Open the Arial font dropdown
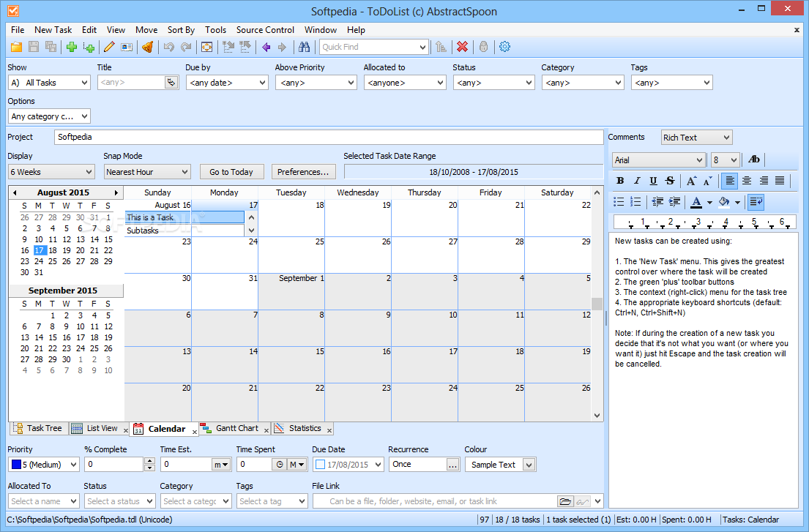This screenshot has height=532, width=809. [659, 160]
